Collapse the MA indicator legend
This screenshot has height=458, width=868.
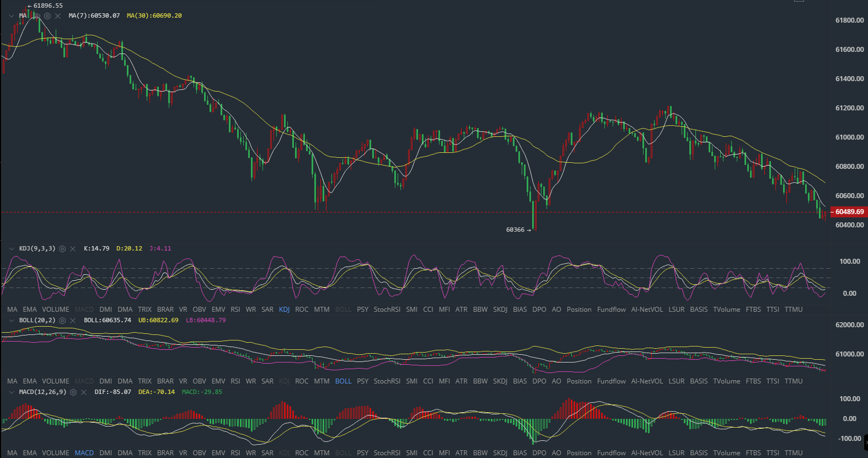pos(11,16)
